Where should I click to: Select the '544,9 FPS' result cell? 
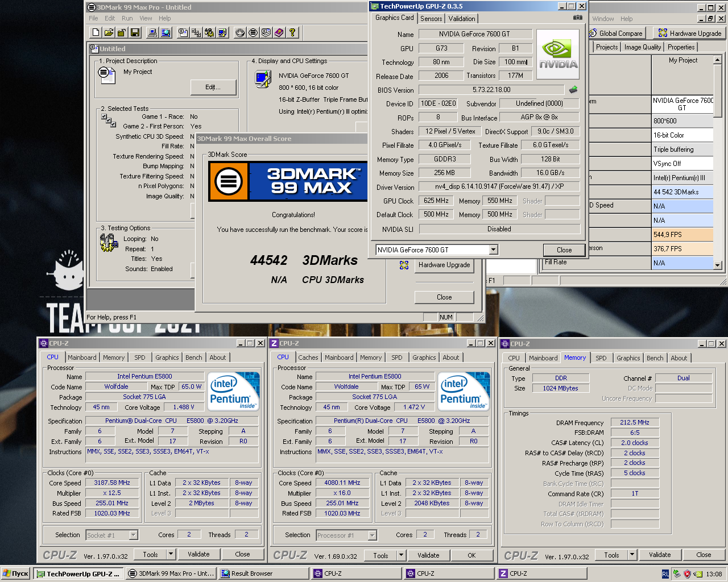point(682,234)
